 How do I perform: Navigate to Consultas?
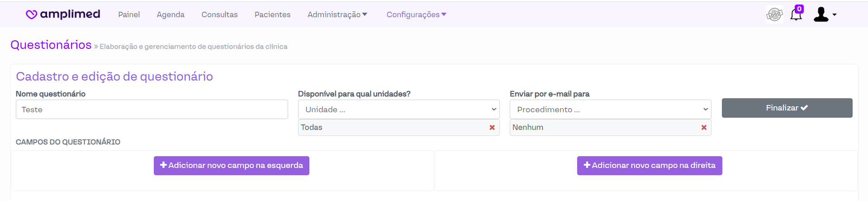point(219,14)
